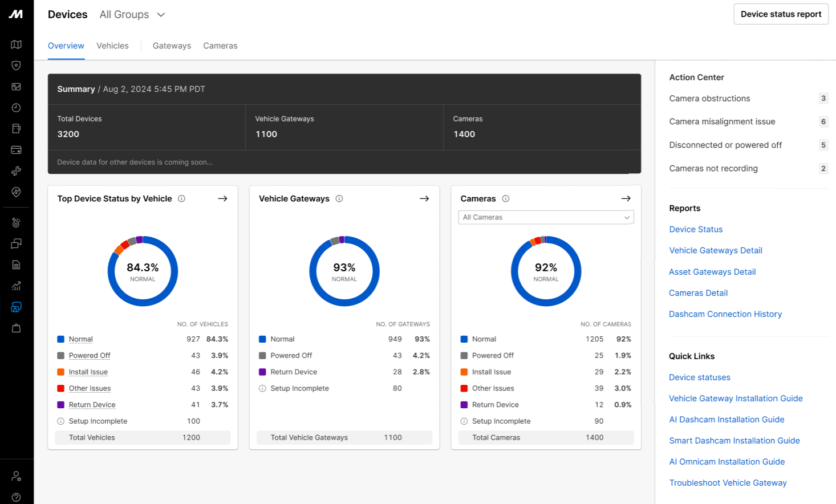This screenshot has height=504, width=836.
Task: Click the orange Install Issue legend swatch
Action: tap(61, 372)
